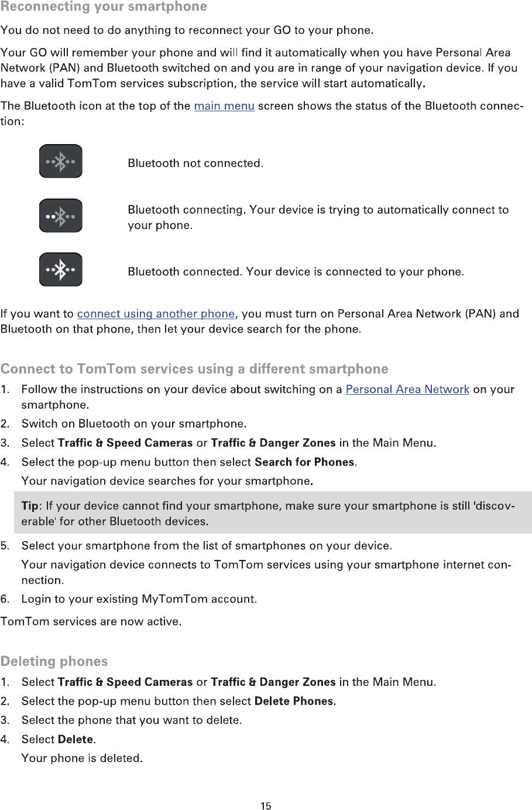
Task: Click step 6 Login to MyTomTom account
Action: pyautogui.click(x=139, y=599)
